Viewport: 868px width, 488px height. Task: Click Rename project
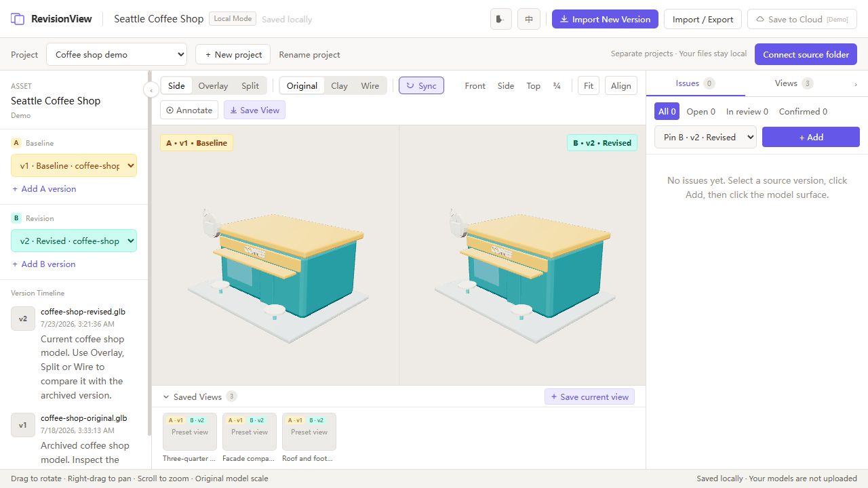[x=309, y=54]
